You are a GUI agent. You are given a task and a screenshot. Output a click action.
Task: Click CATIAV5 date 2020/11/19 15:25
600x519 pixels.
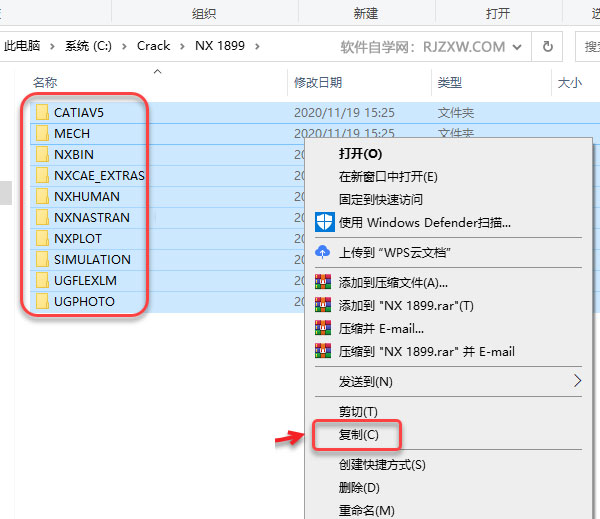(344, 113)
